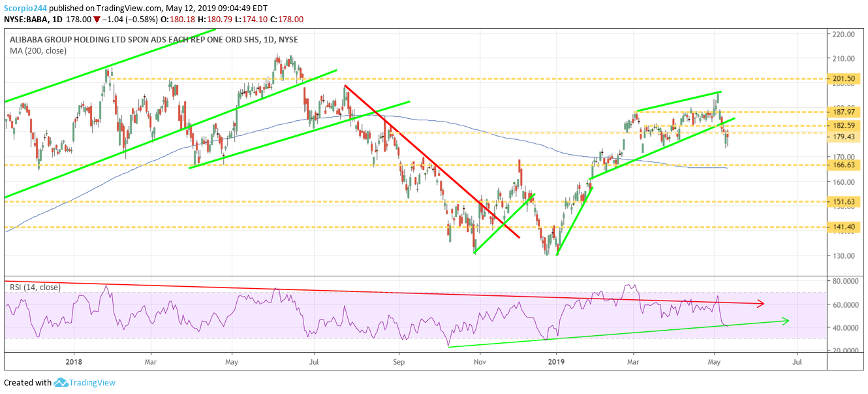The width and height of the screenshot is (868, 394).
Task: Click the 187.97 price level label
Action: tap(845, 112)
